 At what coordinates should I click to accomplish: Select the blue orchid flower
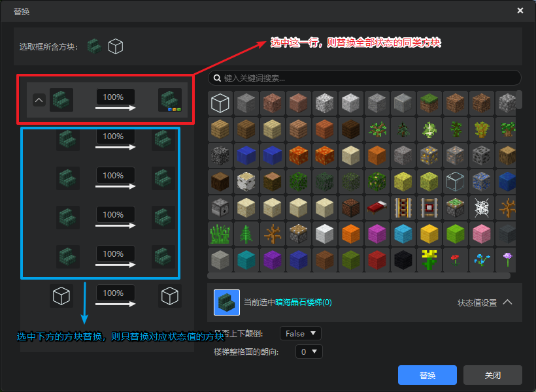481,260
